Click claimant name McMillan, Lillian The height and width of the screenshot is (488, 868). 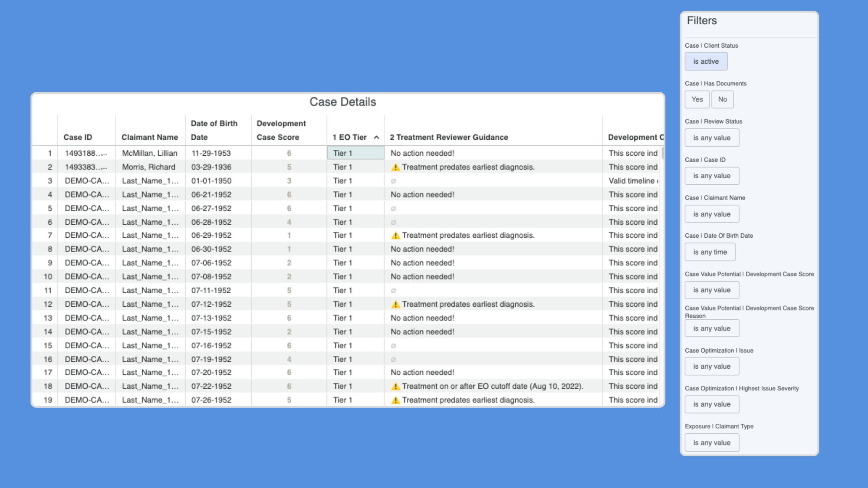coord(150,153)
